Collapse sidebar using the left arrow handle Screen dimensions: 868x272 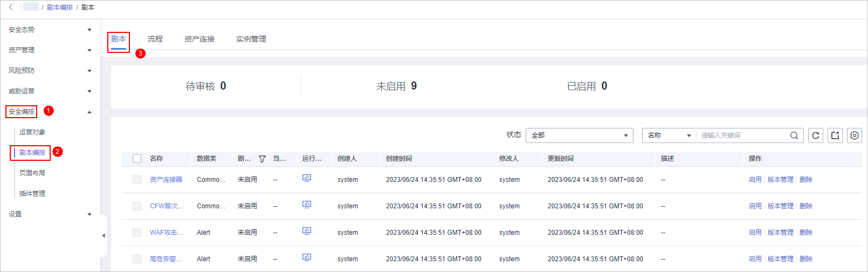click(104, 236)
